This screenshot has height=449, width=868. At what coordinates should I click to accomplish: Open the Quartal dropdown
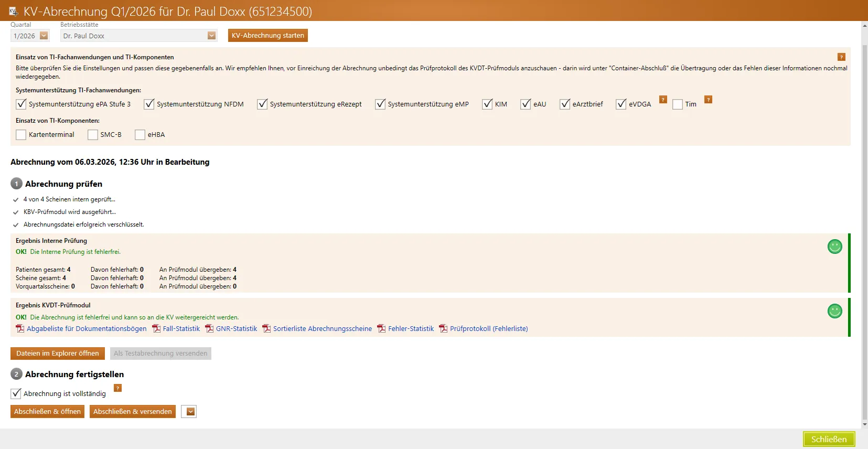44,36
